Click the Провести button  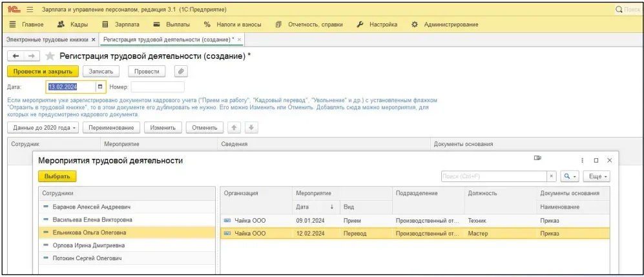coord(147,72)
